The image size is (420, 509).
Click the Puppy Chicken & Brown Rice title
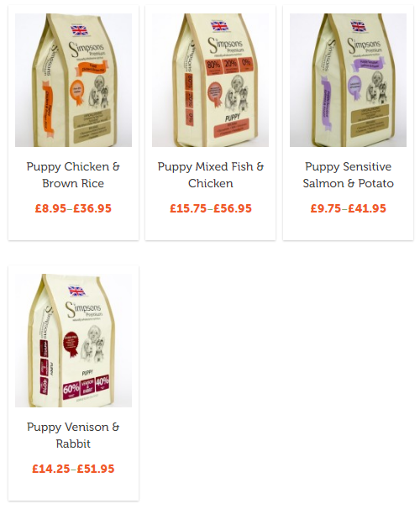click(73, 175)
